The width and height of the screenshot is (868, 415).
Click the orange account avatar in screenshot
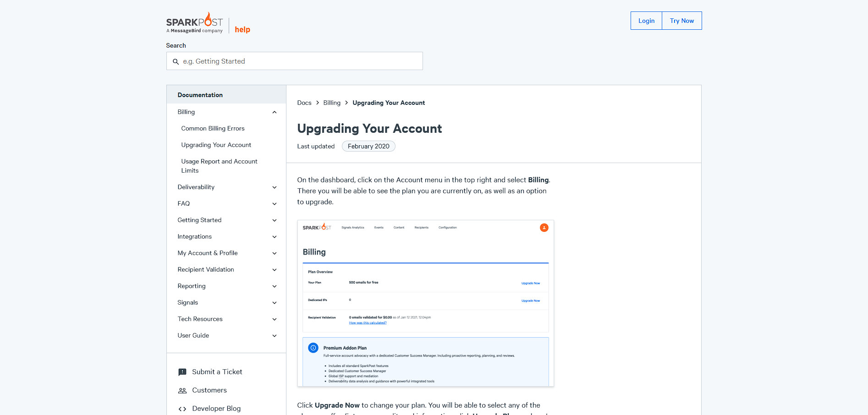(x=544, y=228)
